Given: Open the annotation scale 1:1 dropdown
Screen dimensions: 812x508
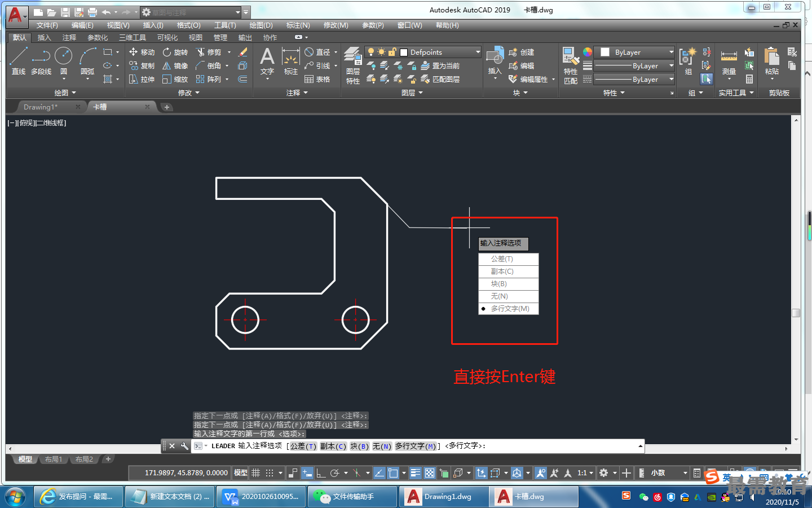Looking at the screenshot, I should pos(585,473).
